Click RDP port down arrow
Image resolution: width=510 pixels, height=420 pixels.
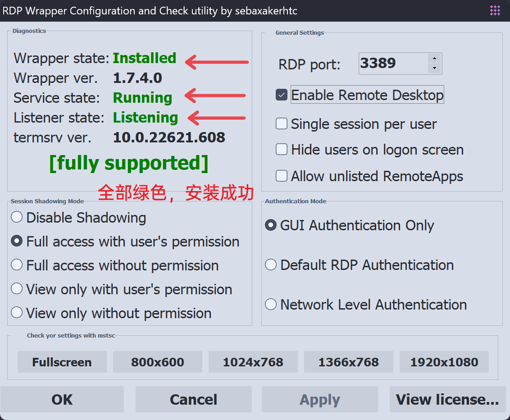(434, 68)
